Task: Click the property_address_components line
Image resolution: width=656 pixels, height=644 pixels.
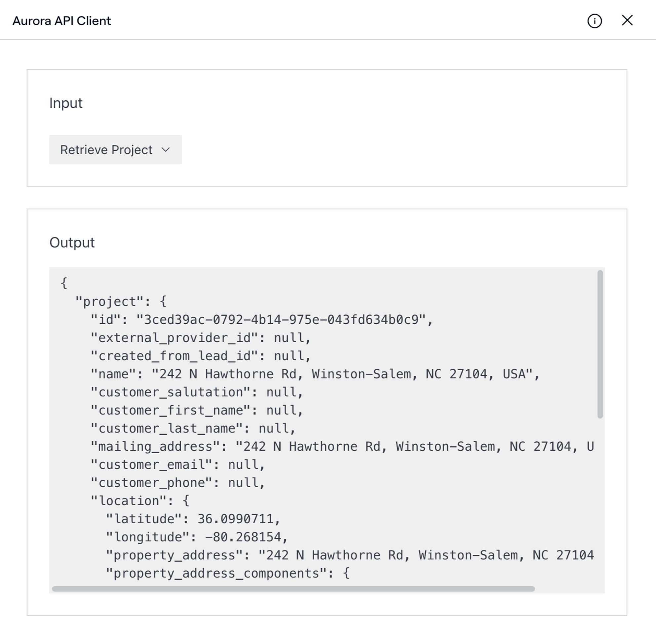Action: tap(228, 573)
